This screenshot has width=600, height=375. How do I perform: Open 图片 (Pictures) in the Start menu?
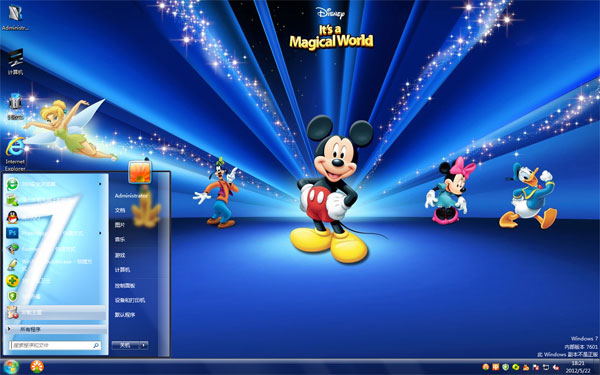click(x=120, y=225)
